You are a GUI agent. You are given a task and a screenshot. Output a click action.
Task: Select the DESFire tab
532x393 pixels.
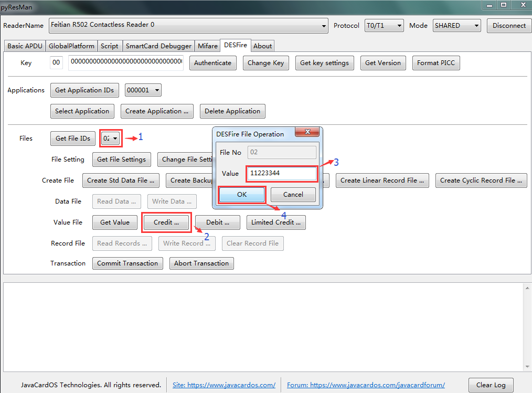tap(236, 45)
